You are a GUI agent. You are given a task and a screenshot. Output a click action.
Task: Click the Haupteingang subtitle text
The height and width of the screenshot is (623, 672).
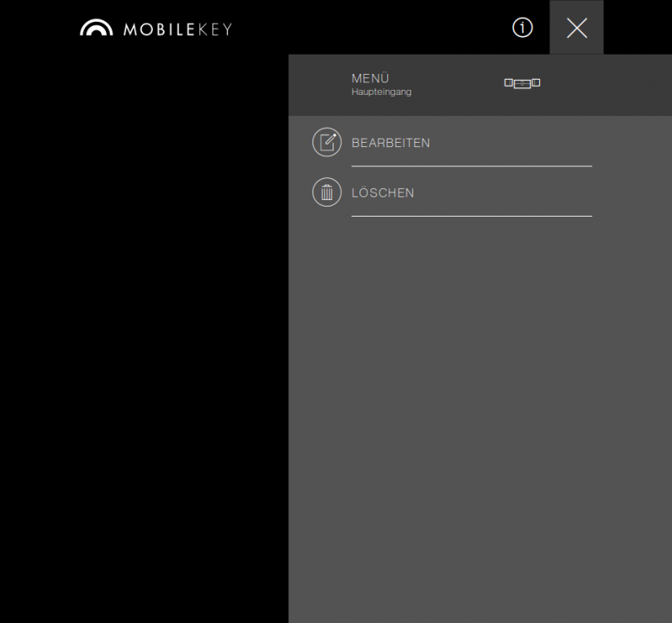(x=381, y=92)
